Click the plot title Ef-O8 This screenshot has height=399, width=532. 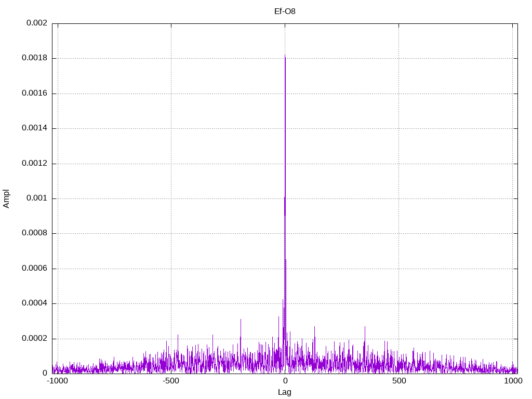[285, 11]
